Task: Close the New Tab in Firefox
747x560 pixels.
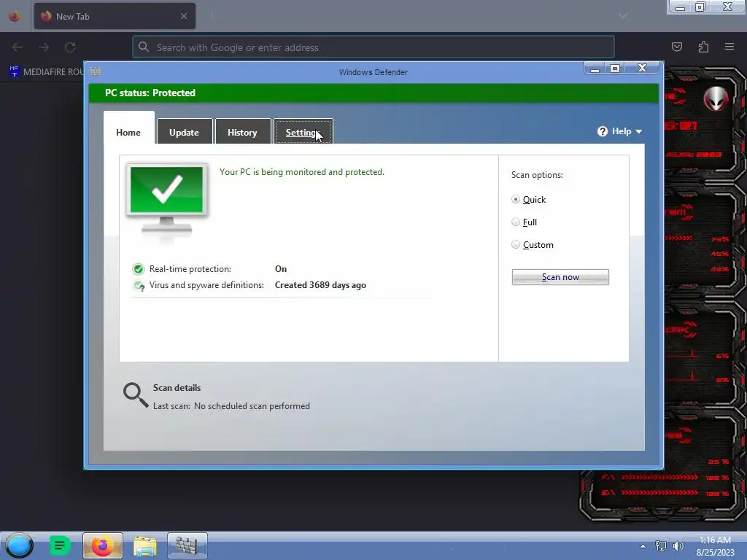Action: pos(184,16)
